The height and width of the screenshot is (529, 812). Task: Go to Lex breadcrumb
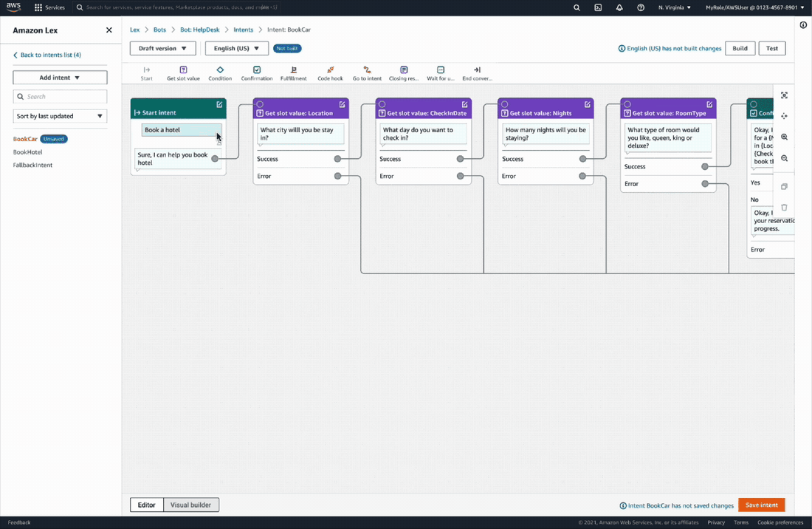(134, 30)
